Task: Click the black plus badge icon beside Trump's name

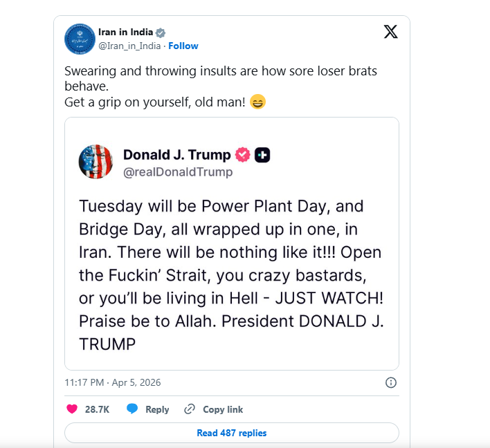Action: [262, 155]
